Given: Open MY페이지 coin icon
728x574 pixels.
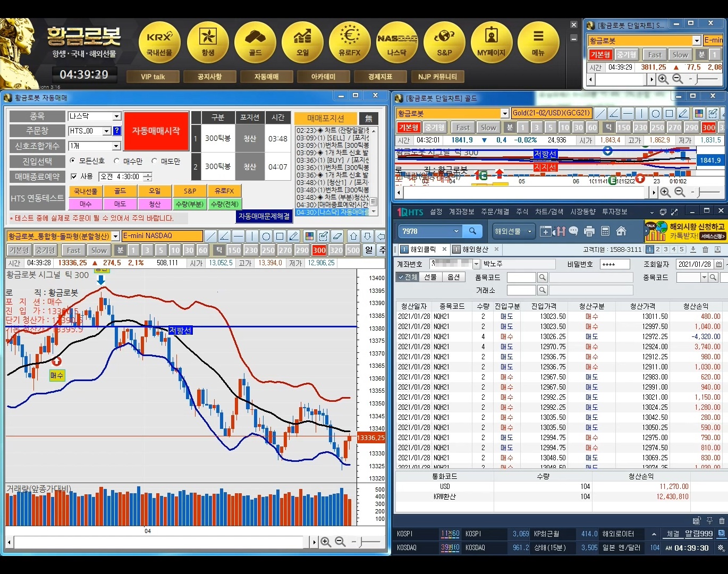Looking at the screenshot, I should point(492,43).
